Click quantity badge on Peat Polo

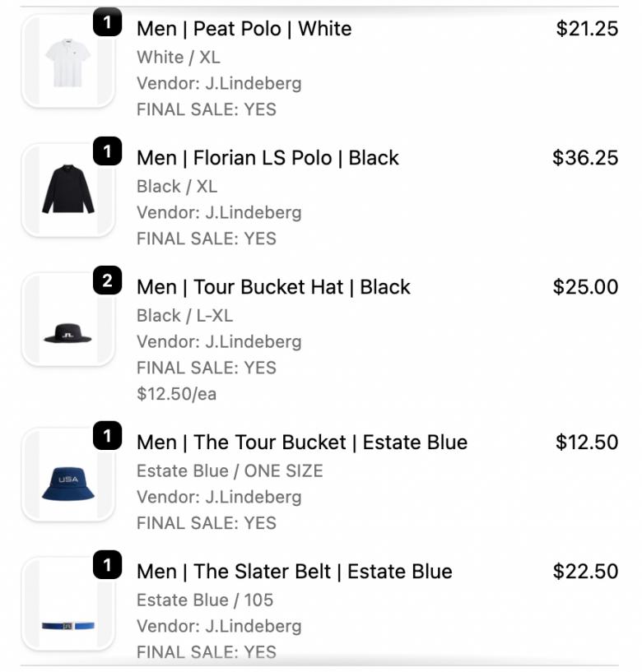click(107, 22)
